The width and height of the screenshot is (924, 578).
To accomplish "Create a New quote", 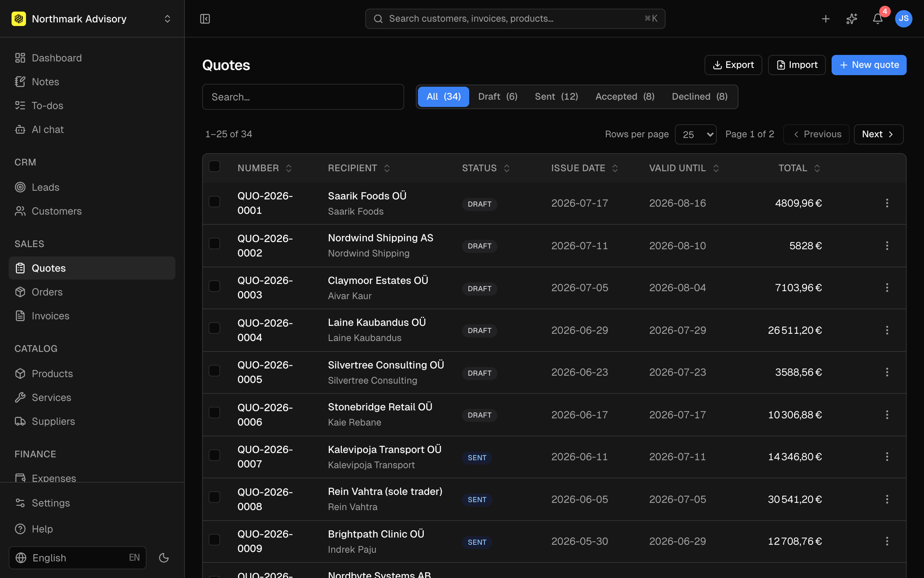I will [x=869, y=65].
